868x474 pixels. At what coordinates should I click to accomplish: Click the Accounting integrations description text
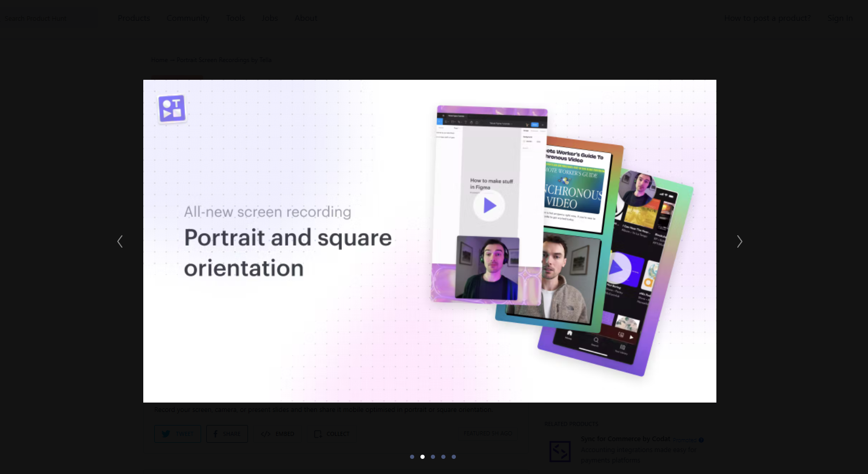pos(638,455)
